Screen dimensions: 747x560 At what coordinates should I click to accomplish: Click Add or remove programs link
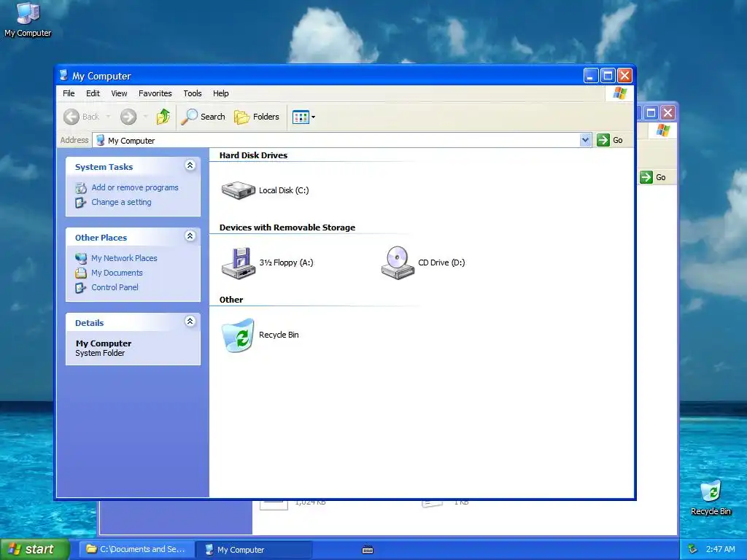[x=135, y=187]
